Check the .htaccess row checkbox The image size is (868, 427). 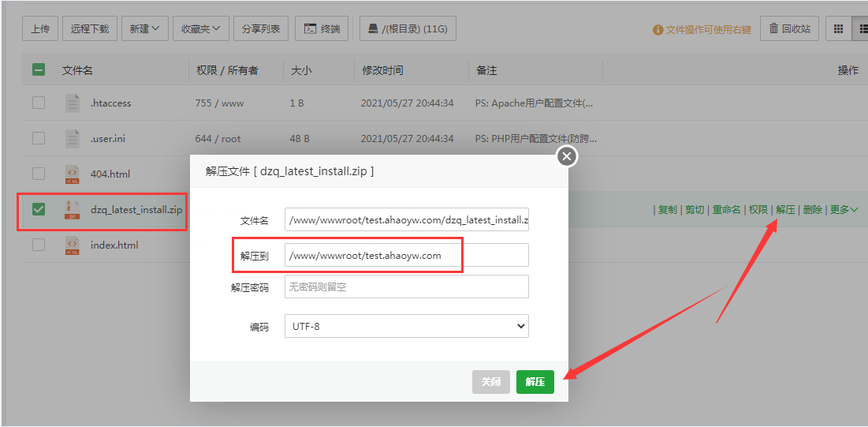pos(39,103)
